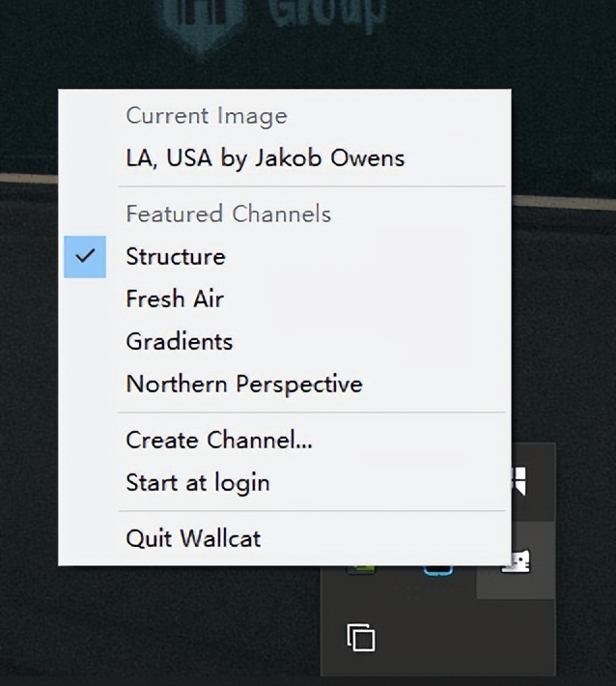The height and width of the screenshot is (686, 616).
Task: Switch to the Gradients channel
Action: (180, 341)
